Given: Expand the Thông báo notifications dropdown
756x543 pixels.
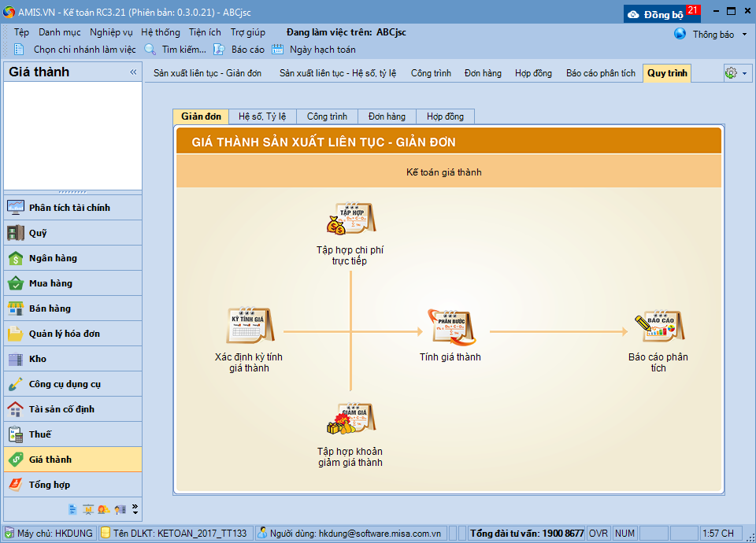Looking at the screenshot, I should [744, 35].
